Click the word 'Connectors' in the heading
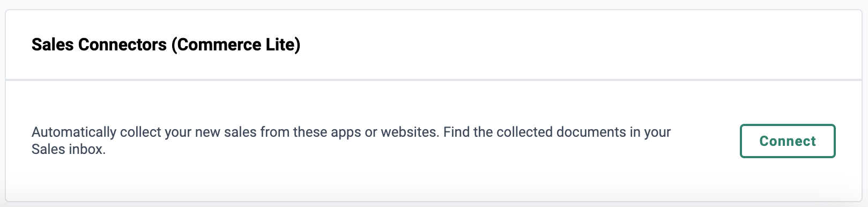Viewport: 868px width, 207px height. [x=122, y=45]
